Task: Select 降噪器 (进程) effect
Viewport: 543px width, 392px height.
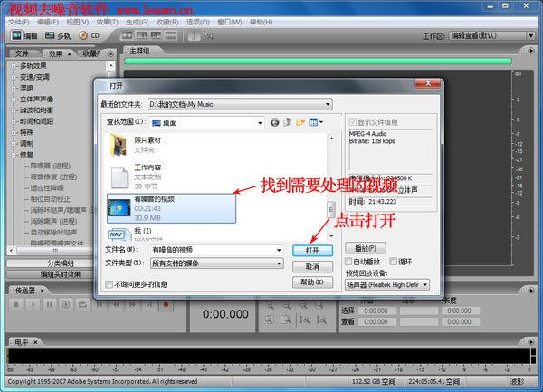Action: (x=51, y=166)
